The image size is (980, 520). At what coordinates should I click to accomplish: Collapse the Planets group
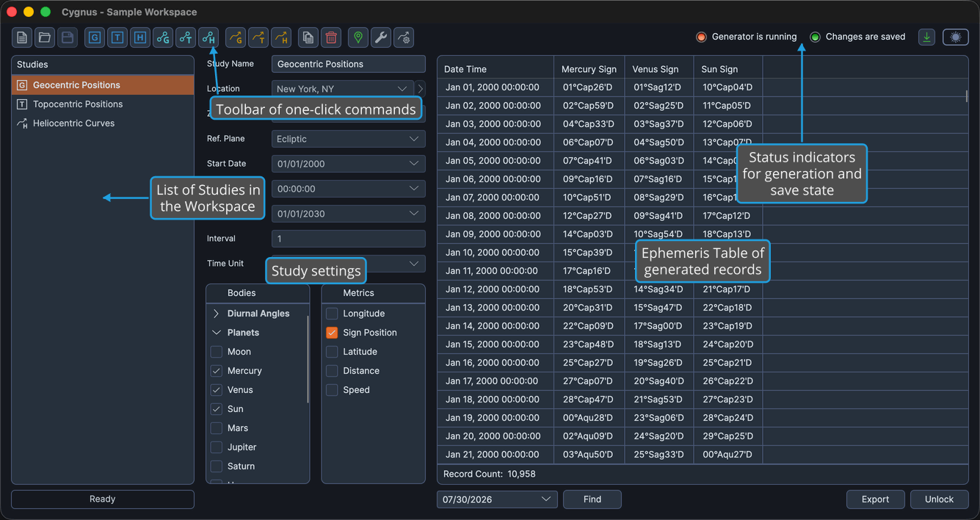[217, 333]
